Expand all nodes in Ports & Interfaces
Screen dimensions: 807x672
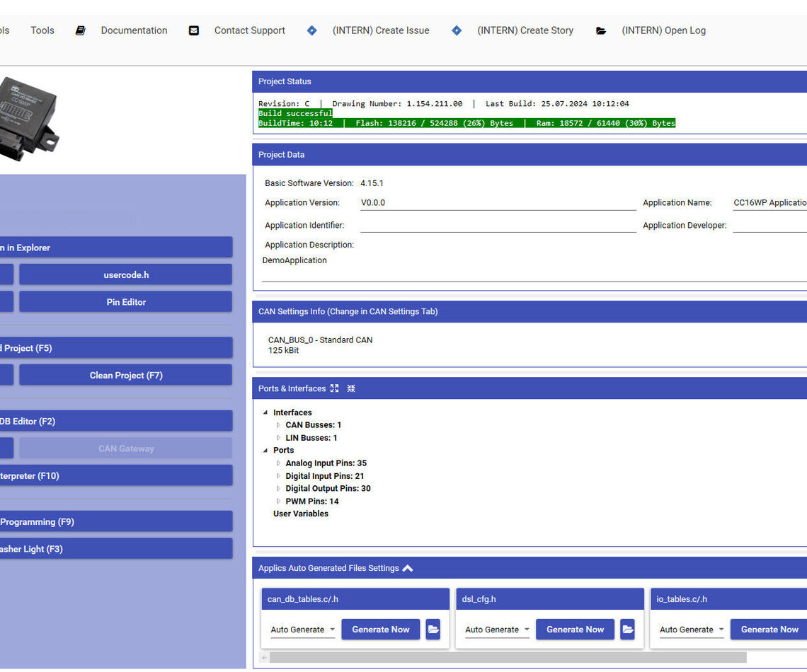(335, 388)
